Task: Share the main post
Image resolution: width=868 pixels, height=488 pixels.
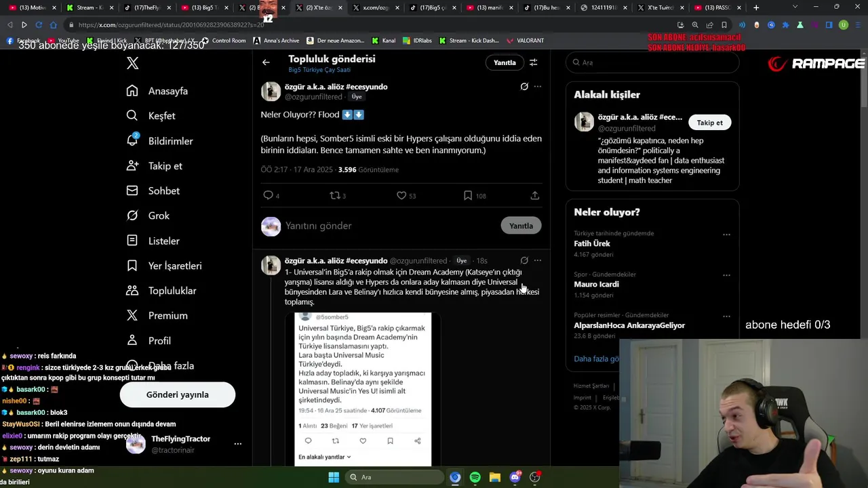Action: pyautogui.click(x=534, y=195)
